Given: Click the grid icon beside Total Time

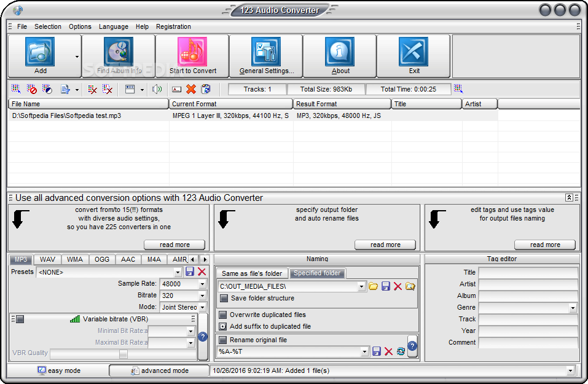Looking at the screenshot, I should [458, 89].
